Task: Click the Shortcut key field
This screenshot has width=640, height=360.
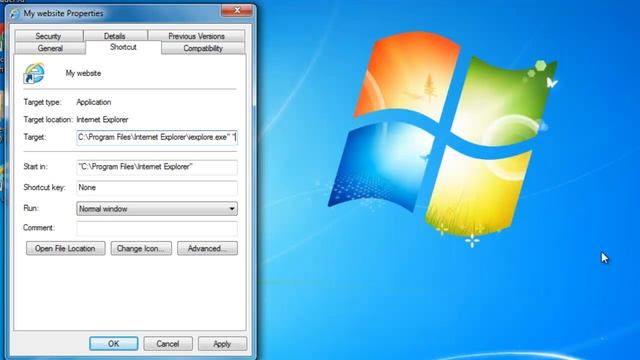Action: click(157, 188)
